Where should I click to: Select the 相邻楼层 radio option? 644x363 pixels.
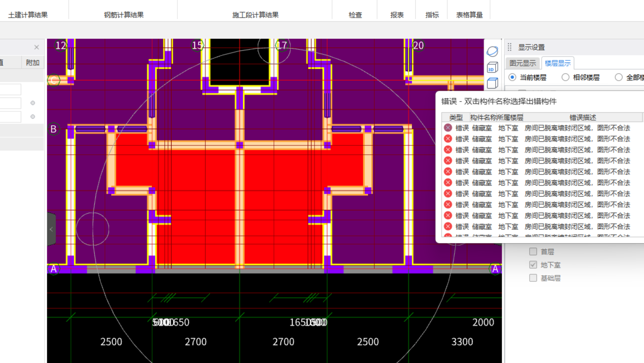coord(565,77)
